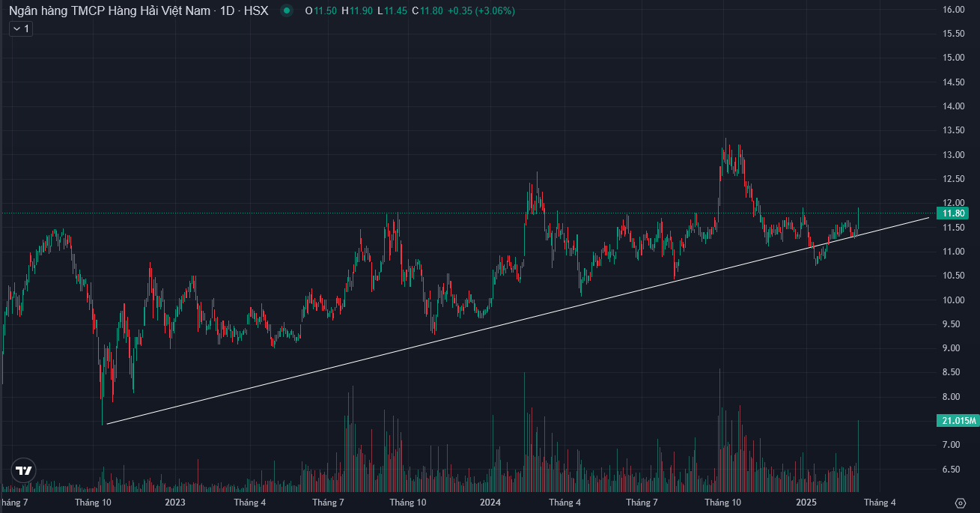This screenshot has height=513, width=980.
Task: Click Tháng 4 label following 2025
Action: coord(880,503)
